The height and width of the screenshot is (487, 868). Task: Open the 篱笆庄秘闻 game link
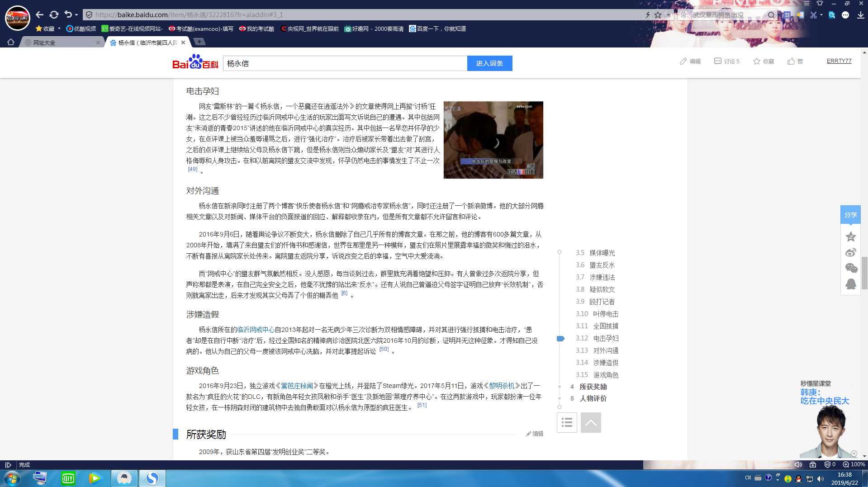click(x=297, y=386)
